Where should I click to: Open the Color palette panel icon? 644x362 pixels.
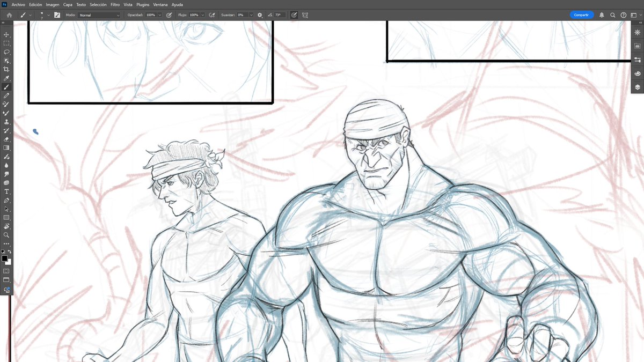(x=638, y=73)
